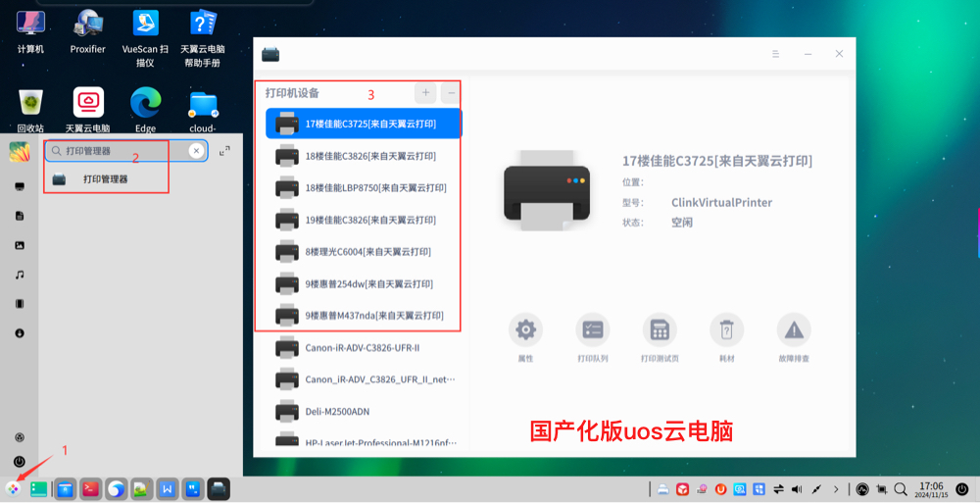The width and height of the screenshot is (980, 503).
Task: Open the Proxifier desktop icon
Action: (87, 30)
